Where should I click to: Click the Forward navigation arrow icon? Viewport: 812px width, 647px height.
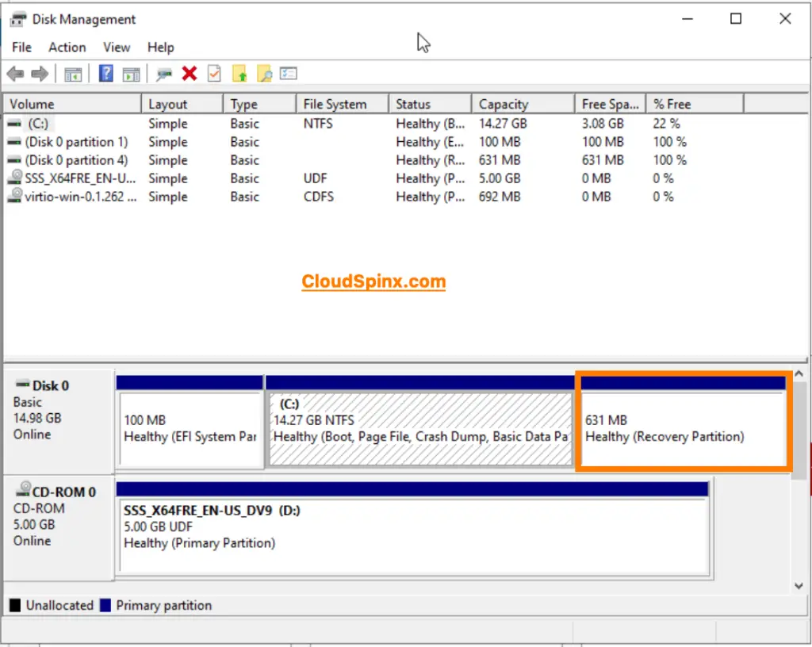38,73
